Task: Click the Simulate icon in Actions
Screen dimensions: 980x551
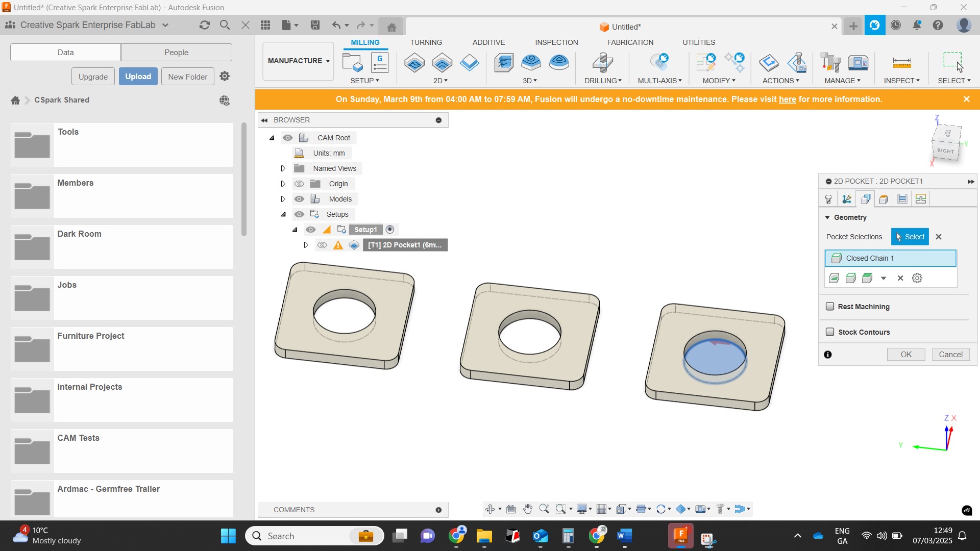Action: tap(769, 63)
